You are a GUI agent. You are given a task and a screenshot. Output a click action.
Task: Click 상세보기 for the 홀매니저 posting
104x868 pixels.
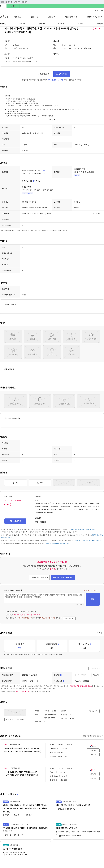tap(93, 750)
